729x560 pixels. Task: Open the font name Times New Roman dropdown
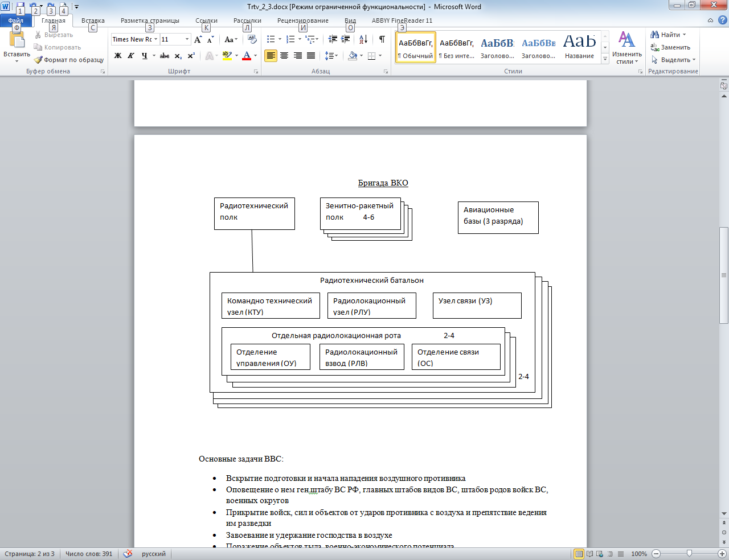point(155,39)
